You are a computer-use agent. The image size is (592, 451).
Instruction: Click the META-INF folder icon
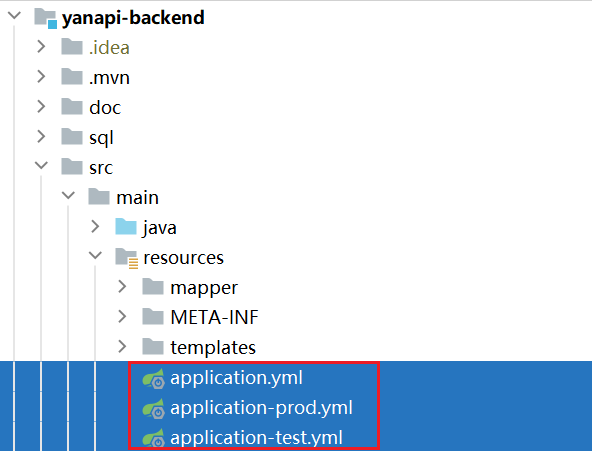click(x=153, y=317)
